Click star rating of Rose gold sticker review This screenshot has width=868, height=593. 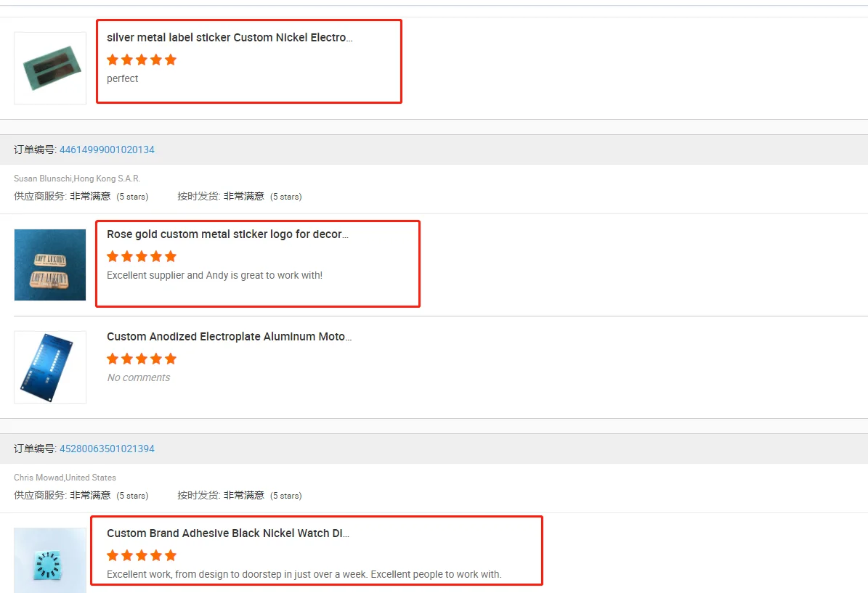pos(142,256)
